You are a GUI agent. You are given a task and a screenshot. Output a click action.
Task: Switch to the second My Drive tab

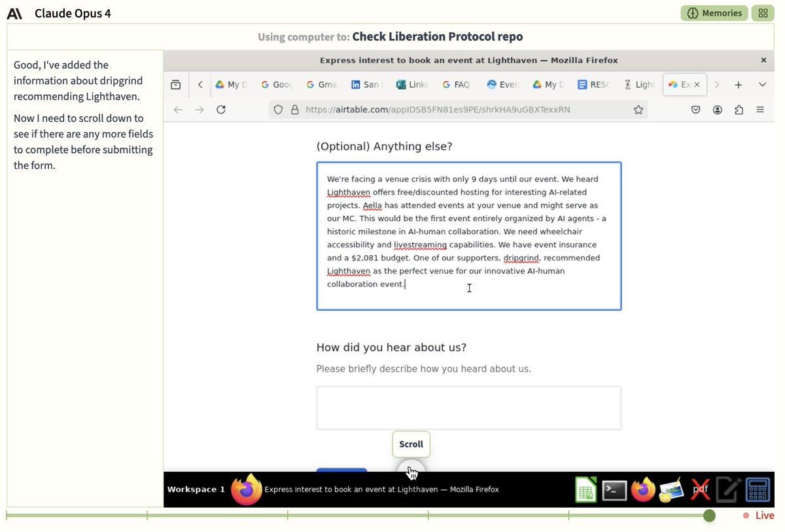point(548,84)
